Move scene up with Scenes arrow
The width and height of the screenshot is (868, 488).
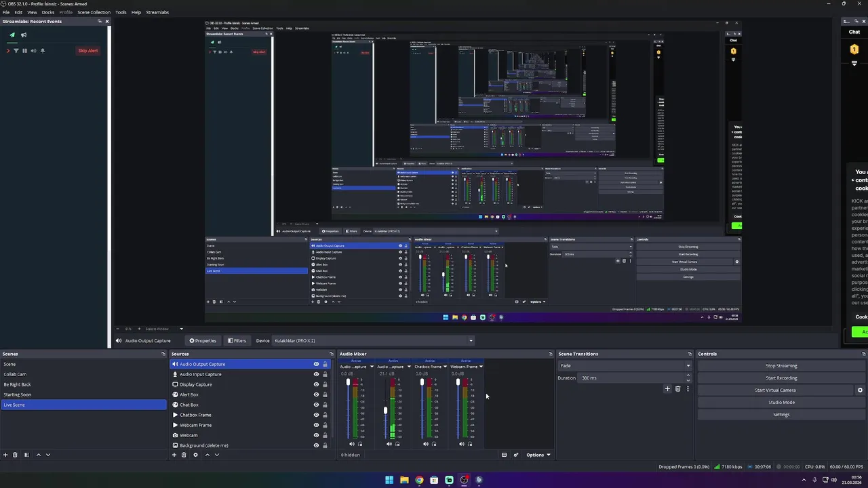(38, 455)
